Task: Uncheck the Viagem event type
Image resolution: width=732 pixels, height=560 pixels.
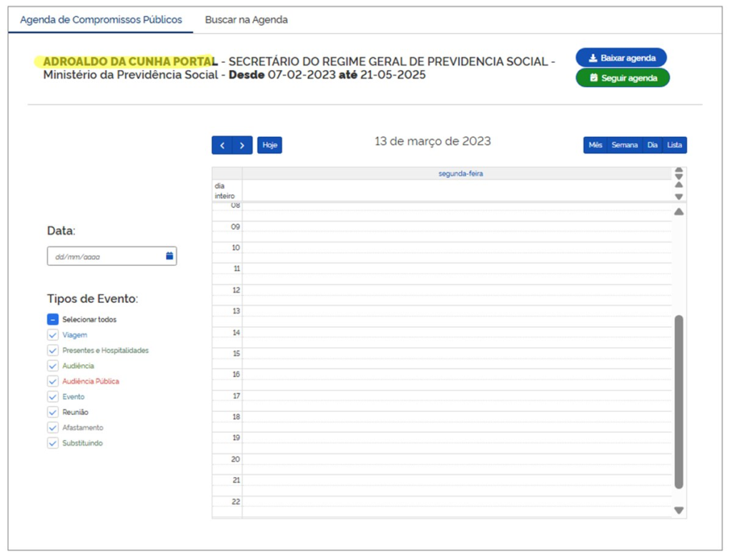Action: 53,335
